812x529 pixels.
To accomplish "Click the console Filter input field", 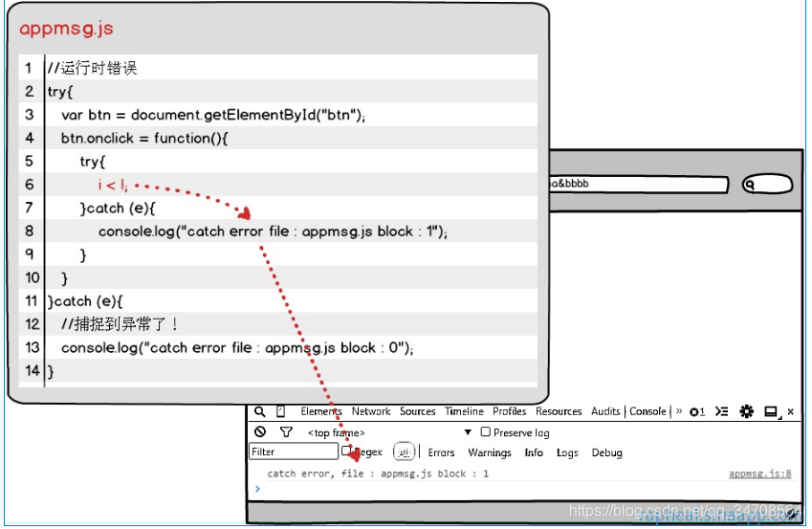I will pos(293,452).
